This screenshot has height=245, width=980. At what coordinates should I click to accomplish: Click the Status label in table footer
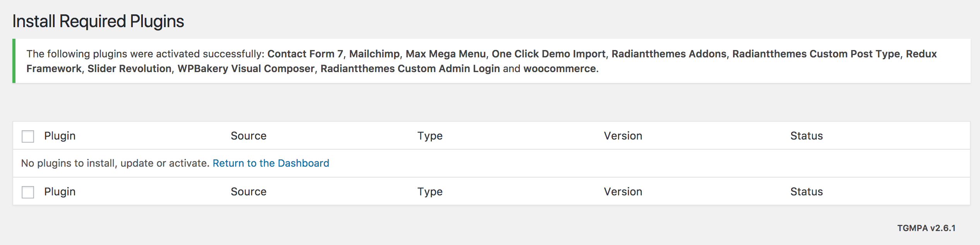point(806,192)
